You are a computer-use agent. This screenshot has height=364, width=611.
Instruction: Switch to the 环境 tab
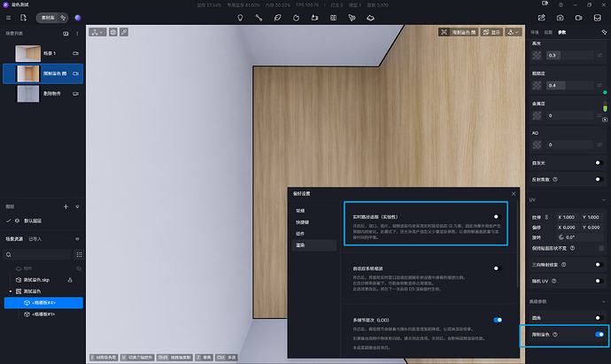pos(535,33)
